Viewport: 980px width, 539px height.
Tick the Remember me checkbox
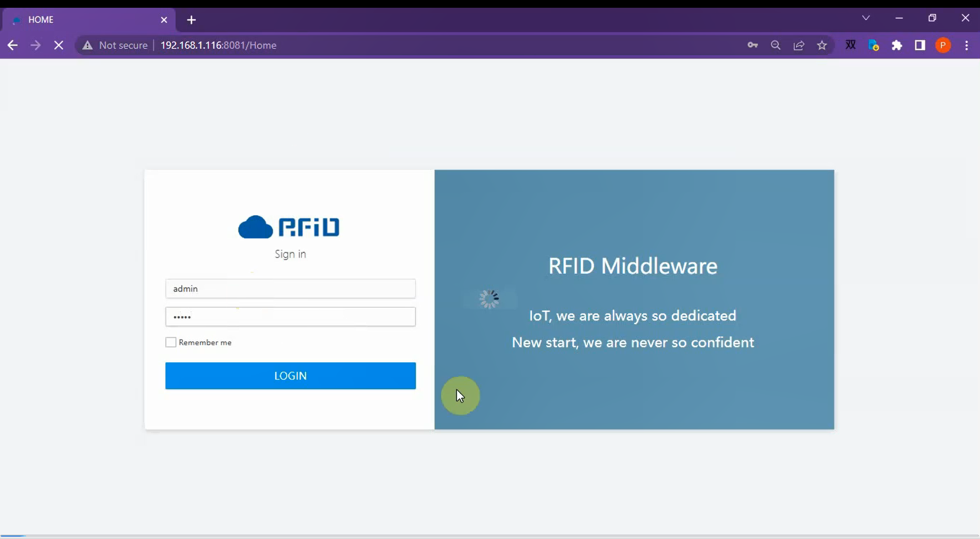coord(171,342)
